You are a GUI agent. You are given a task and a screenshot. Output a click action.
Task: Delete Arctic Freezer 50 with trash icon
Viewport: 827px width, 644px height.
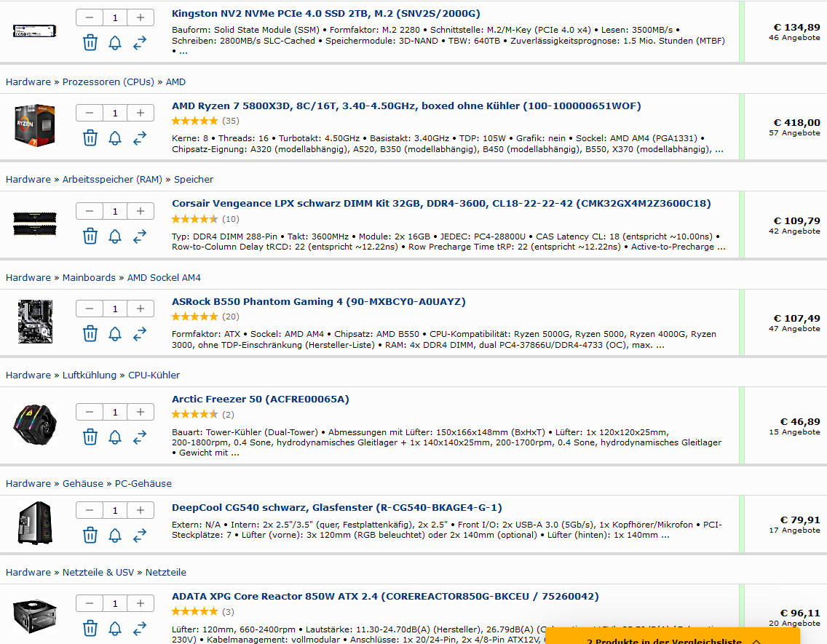90,437
